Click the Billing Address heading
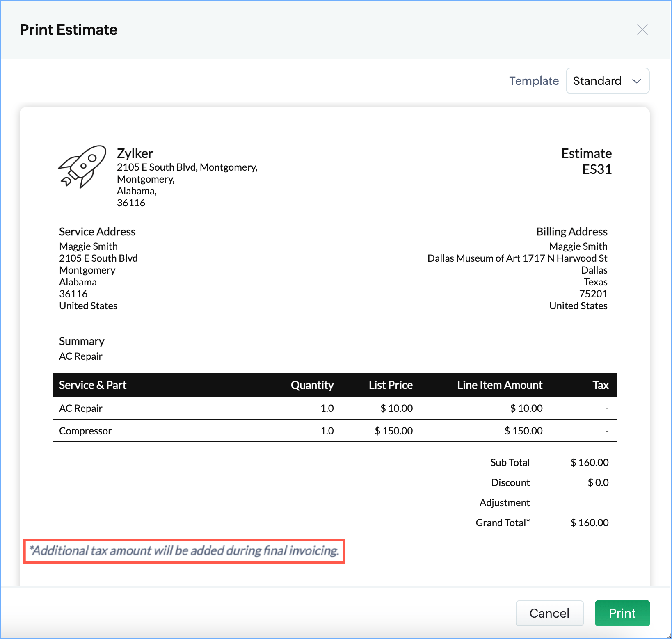The image size is (672, 639). 572,232
